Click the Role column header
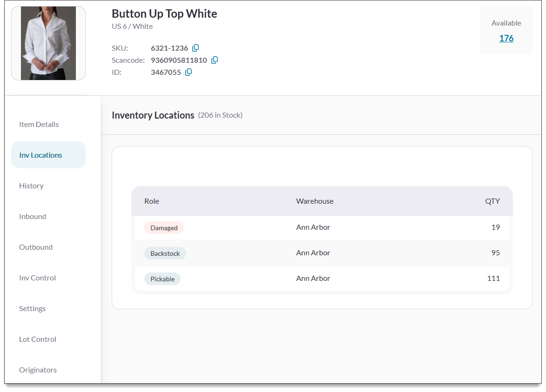Screen dimensions: 546x392 [x=152, y=201]
